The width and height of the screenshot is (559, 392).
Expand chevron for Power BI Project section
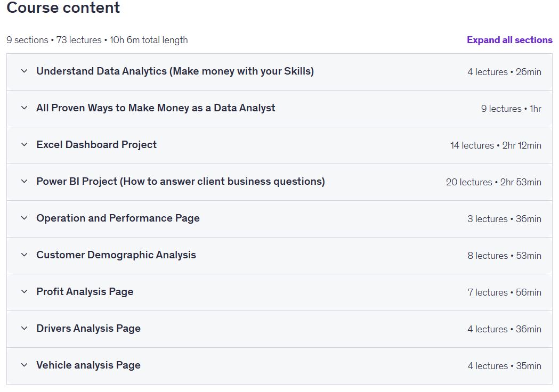pyautogui.click(x=24, y=181)
